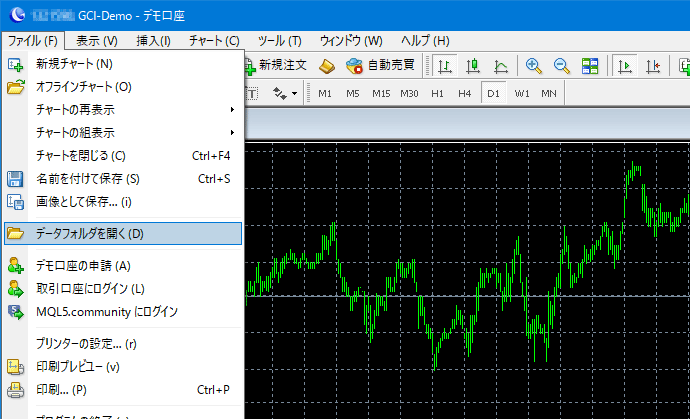Toggle chart shift icon
Screen dimensions: 690x419
pos(653,66)
